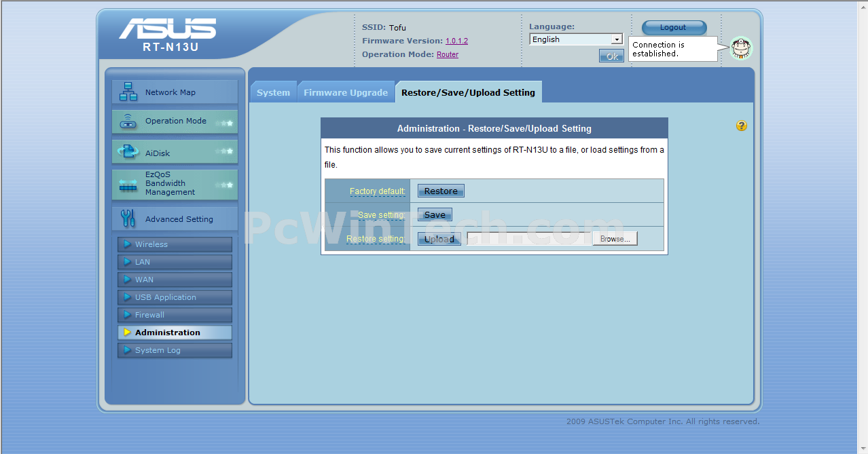868x454 pixels.
Task: Click the arrow icon beside System Log
Action: pos(127,350)
